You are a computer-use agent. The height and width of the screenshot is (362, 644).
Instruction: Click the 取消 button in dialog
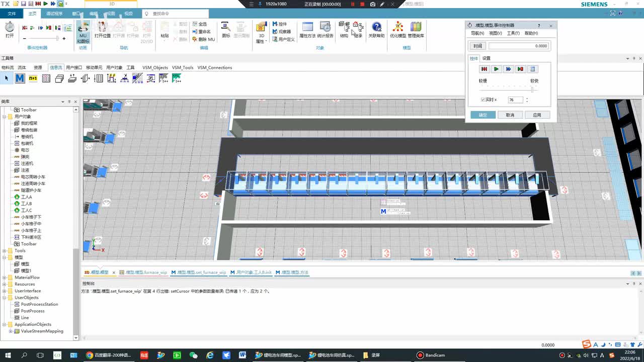point(510,115)
